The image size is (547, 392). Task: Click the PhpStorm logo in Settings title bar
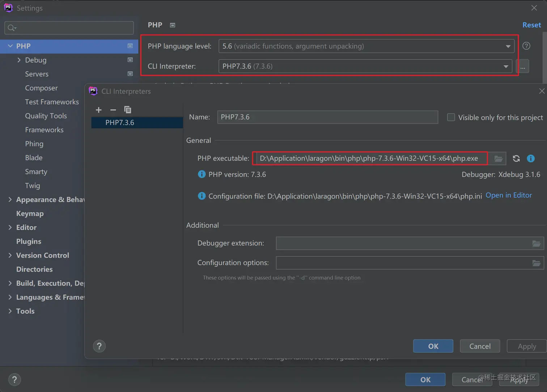tap(8, 8)
